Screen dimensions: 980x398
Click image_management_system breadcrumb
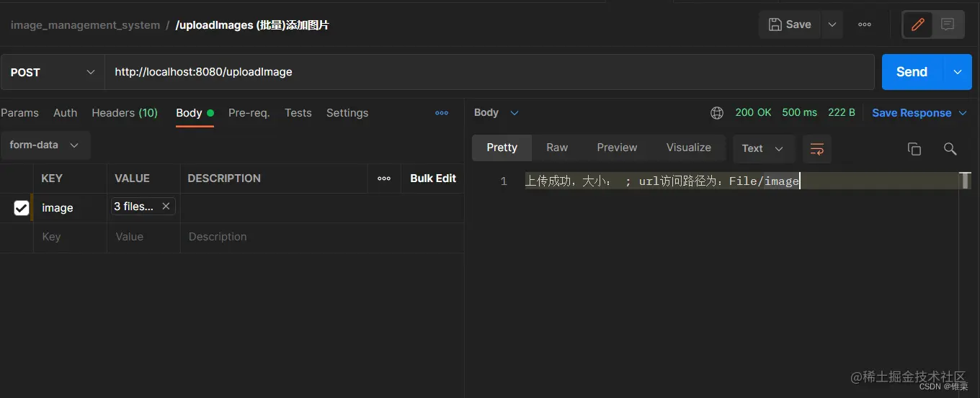(85, 25)
